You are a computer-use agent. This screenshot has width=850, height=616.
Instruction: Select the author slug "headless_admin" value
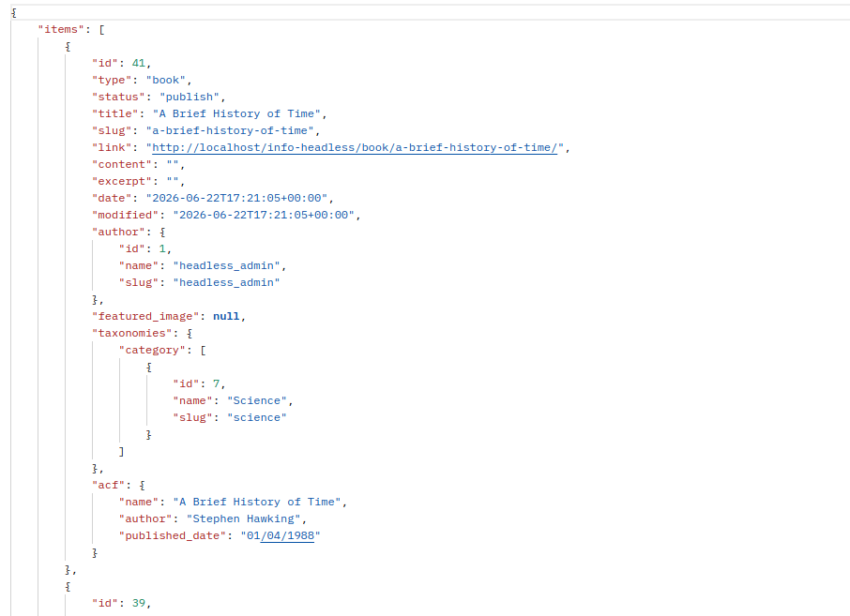pyautogui.click(x=227, y=282)
